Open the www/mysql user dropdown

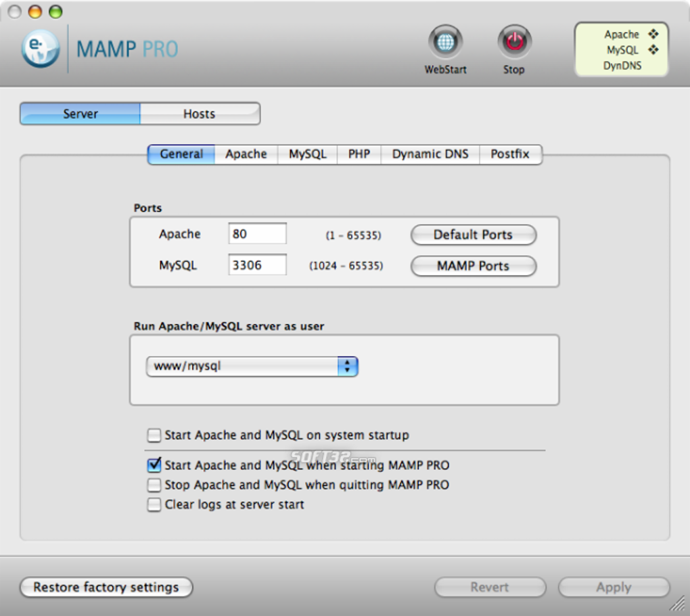coord(252,366)
